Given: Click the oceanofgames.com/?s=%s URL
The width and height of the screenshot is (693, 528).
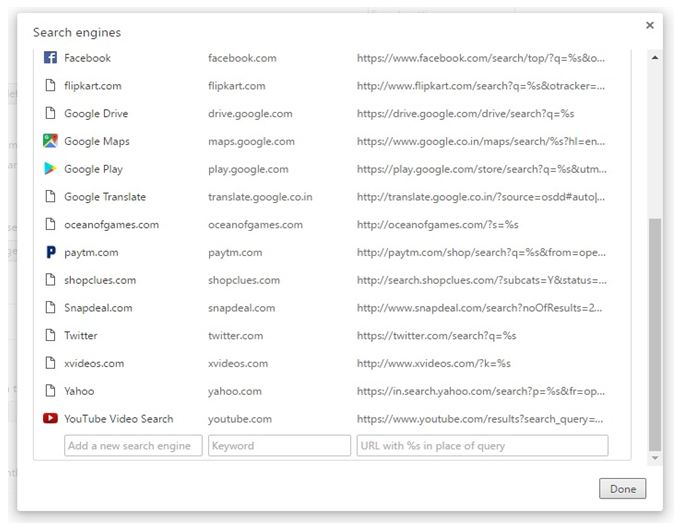Looking at the screenshot, I should (438, 224).
